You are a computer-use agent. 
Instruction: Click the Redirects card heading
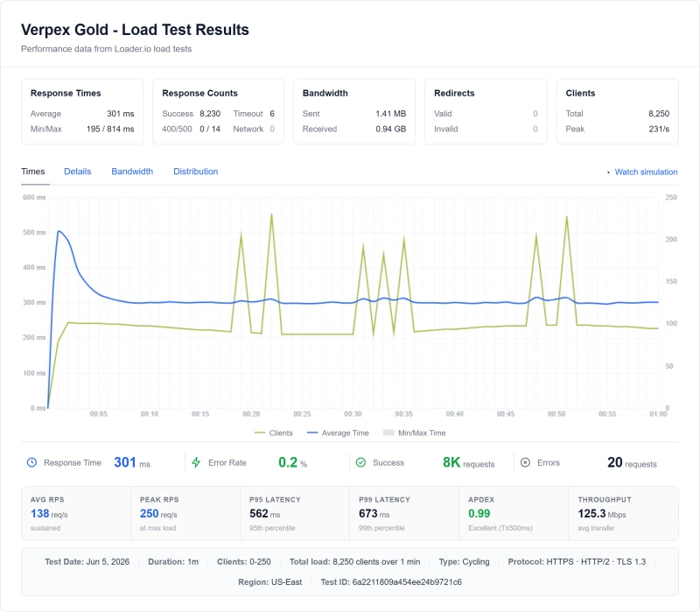point(454,94)
